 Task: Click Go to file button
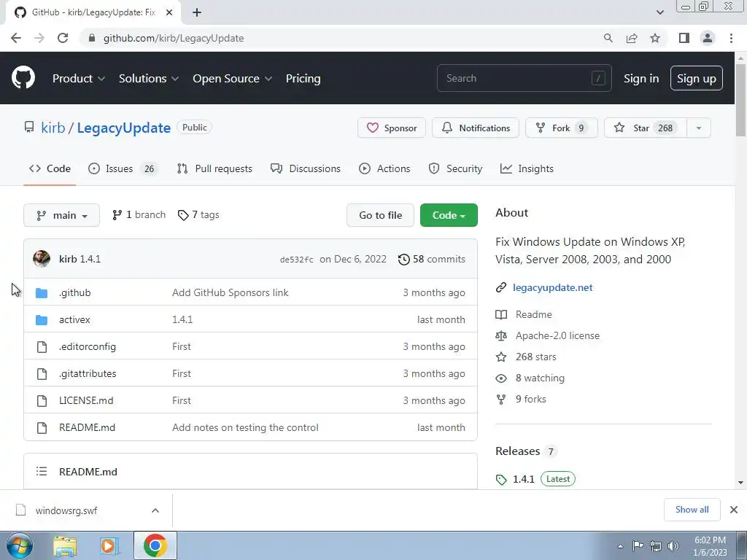point(380,215)
